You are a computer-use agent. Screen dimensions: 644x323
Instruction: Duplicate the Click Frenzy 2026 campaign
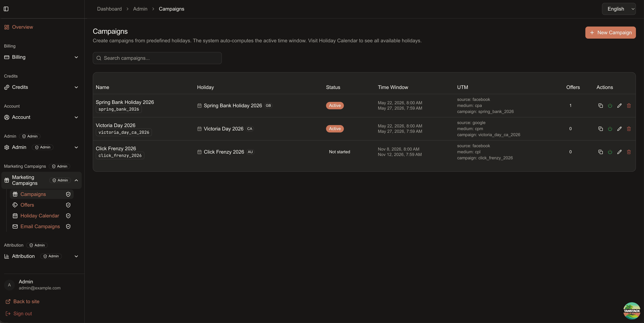[x=600, y=152]
